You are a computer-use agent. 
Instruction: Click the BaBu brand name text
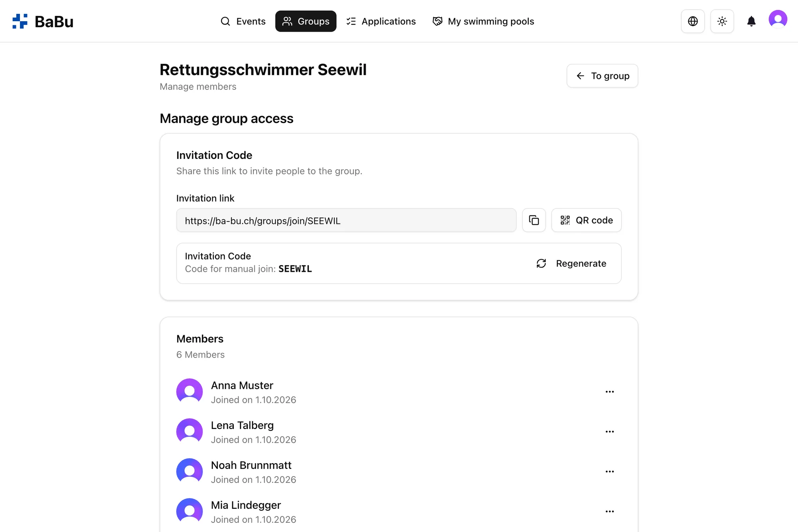[54, 22]
